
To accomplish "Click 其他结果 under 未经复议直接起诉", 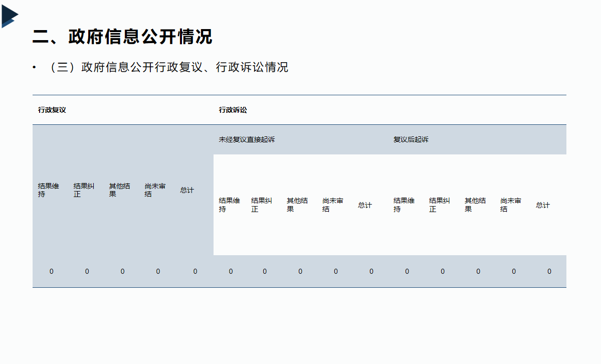I will [297, 205].
